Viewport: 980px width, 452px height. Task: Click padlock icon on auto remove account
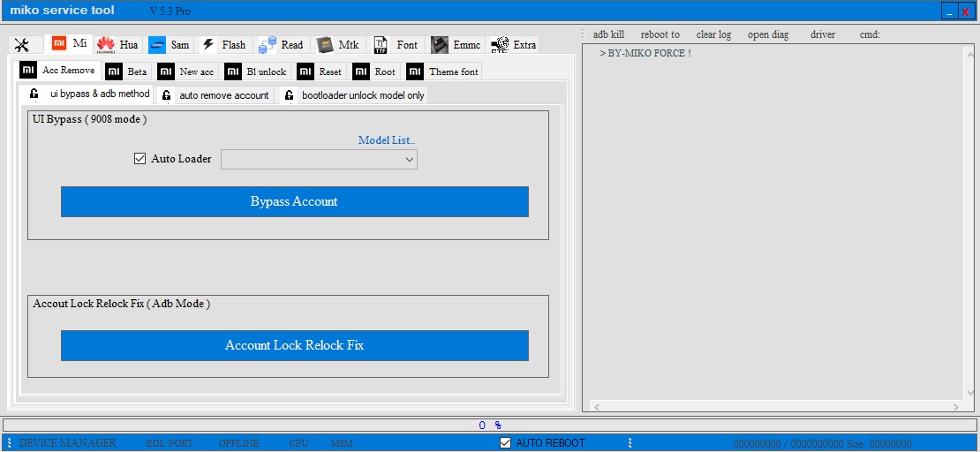[166, 95]
